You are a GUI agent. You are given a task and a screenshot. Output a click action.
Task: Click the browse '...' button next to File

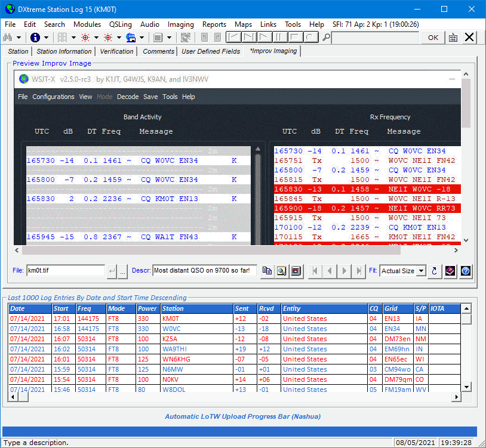(122, 271)
